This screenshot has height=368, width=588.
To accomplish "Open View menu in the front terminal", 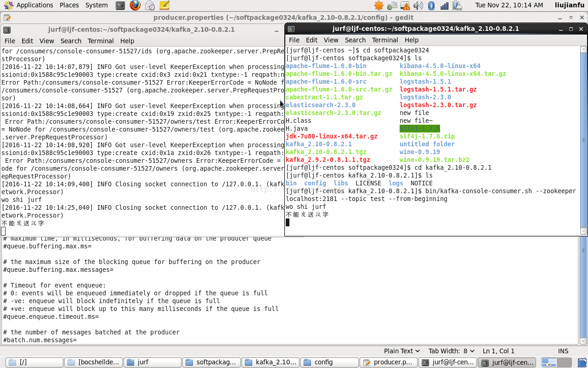I will (x=331, y=40).
